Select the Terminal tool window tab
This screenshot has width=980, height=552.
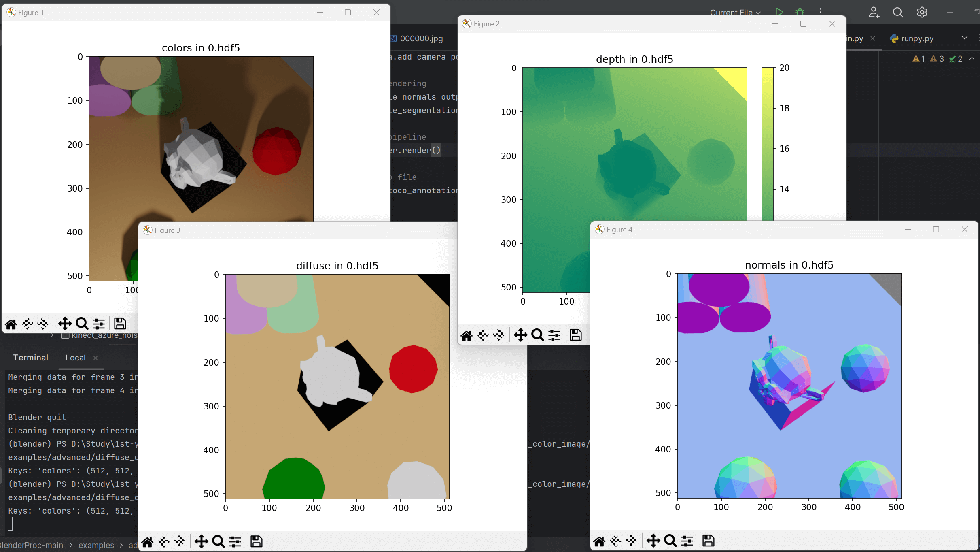(x=30, y=358)
